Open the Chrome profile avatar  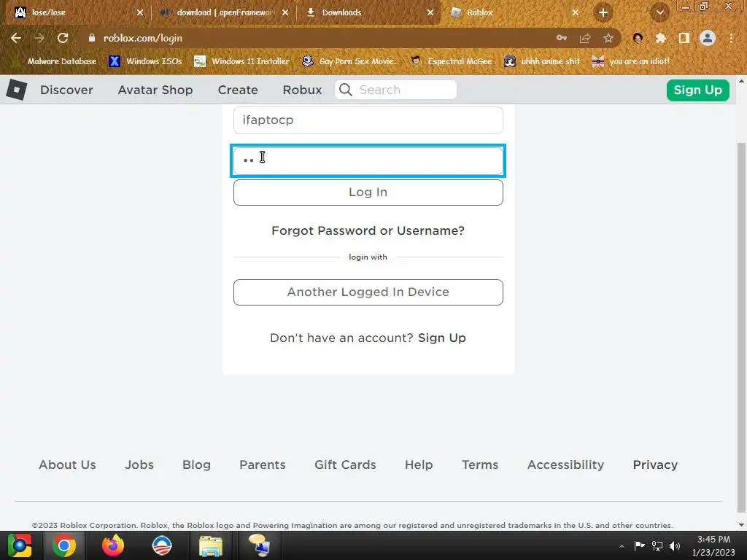[x=708, y=38]
